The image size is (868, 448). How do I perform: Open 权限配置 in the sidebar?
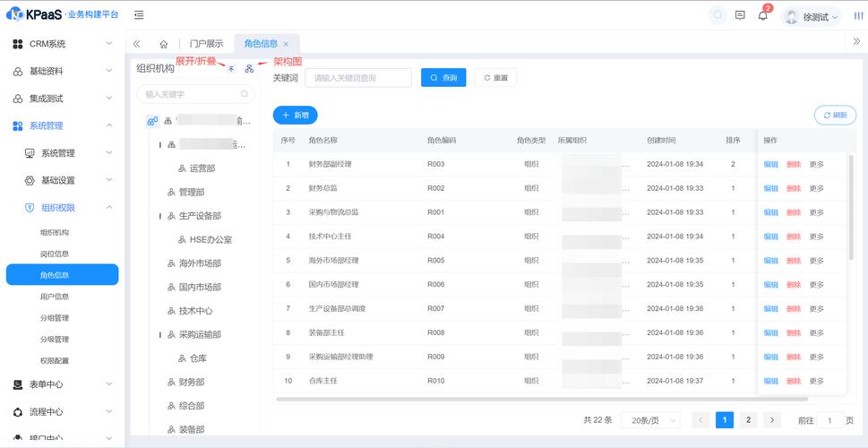(x=55, y=360)
